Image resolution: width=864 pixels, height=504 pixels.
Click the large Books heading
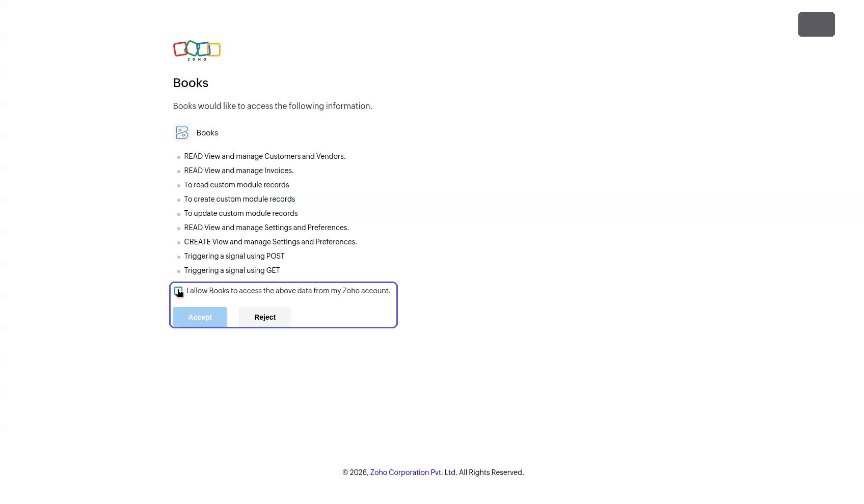pos(191,83)
